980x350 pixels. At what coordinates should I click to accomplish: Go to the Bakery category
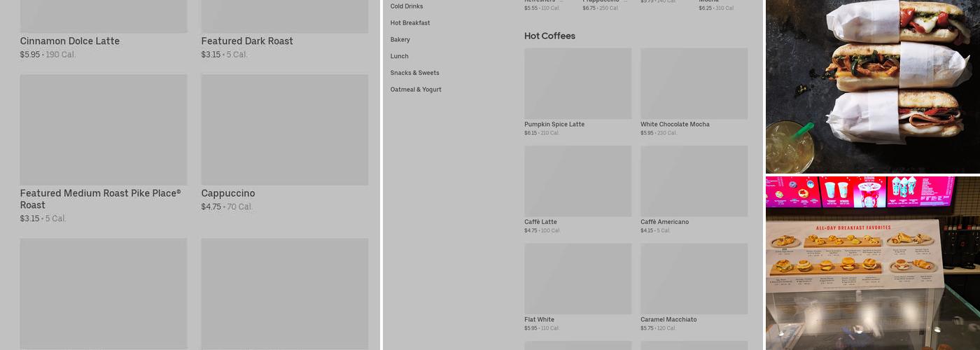400,40
